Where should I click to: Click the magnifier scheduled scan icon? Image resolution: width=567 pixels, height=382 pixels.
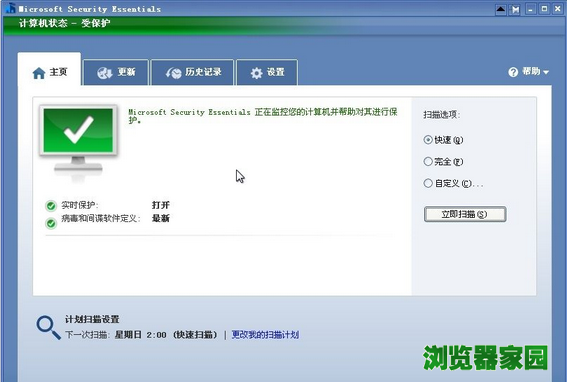tap(48, 328)
